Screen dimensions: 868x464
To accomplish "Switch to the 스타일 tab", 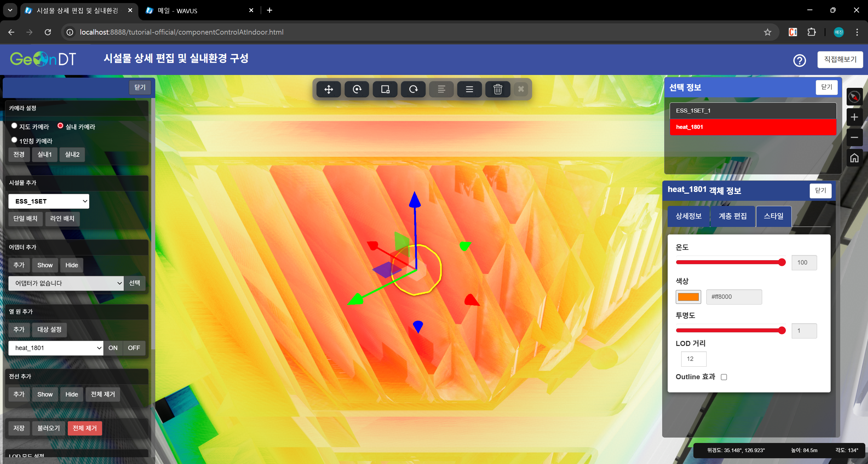I will tap(774, 216).
